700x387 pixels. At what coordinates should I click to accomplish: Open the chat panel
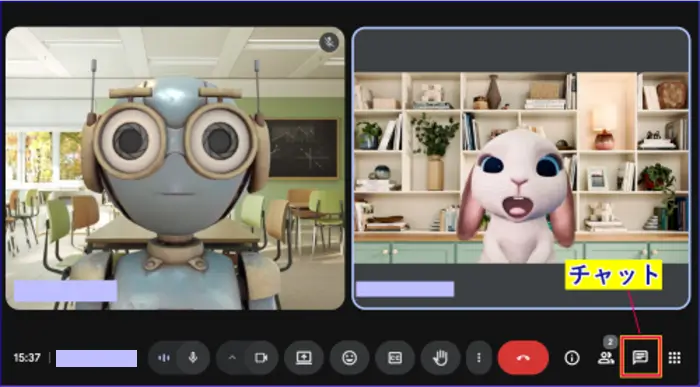(640, 357)
